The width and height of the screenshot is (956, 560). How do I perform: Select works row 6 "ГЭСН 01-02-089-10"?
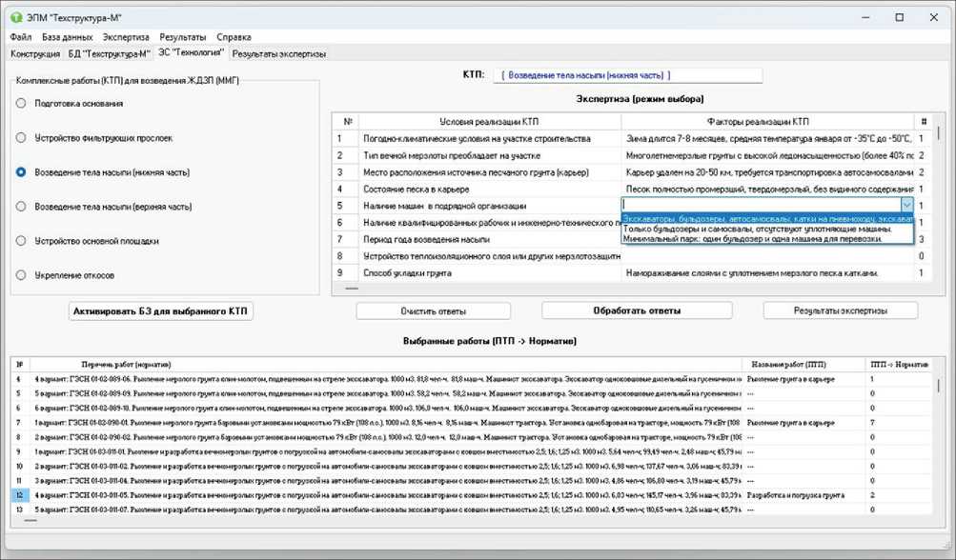387,409
